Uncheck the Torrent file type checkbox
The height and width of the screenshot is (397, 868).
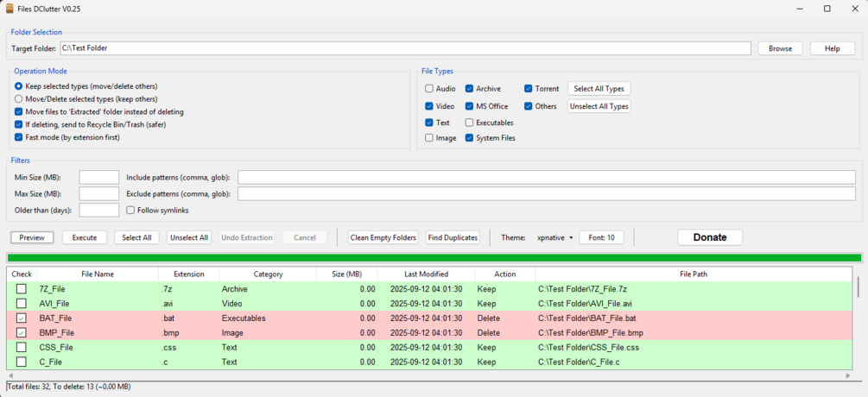coord(529,89)
